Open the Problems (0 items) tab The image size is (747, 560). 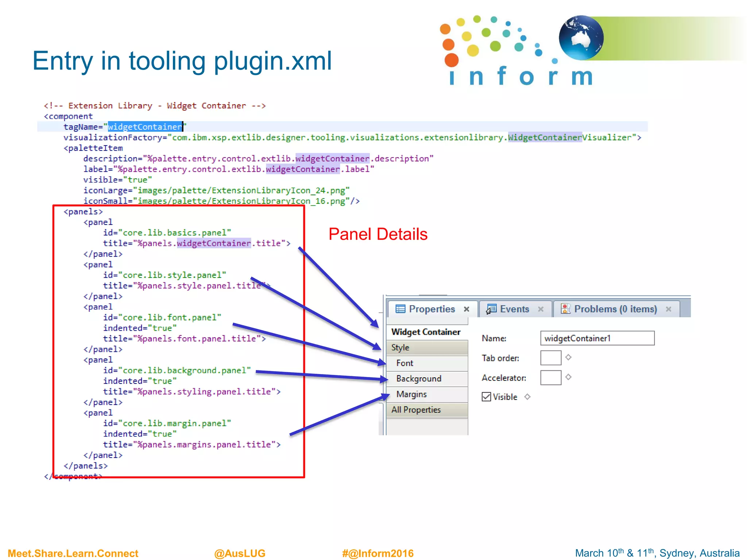615,309
